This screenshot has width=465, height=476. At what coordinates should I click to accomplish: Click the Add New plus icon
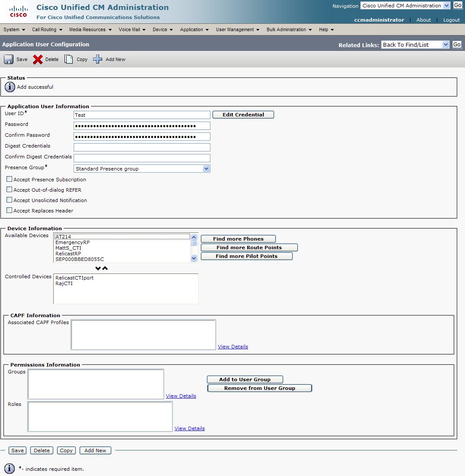coord(98,59)
